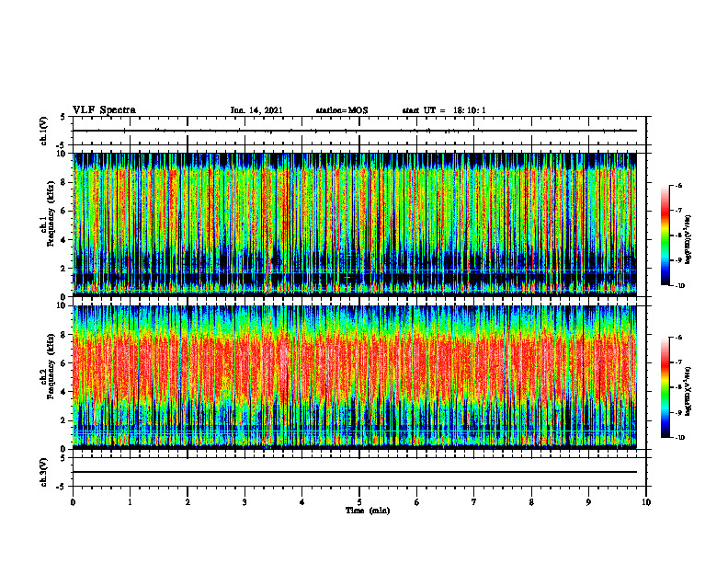
Task: Click the ch.1 voltage waveform trace
Action: click(x=355, y=131)
